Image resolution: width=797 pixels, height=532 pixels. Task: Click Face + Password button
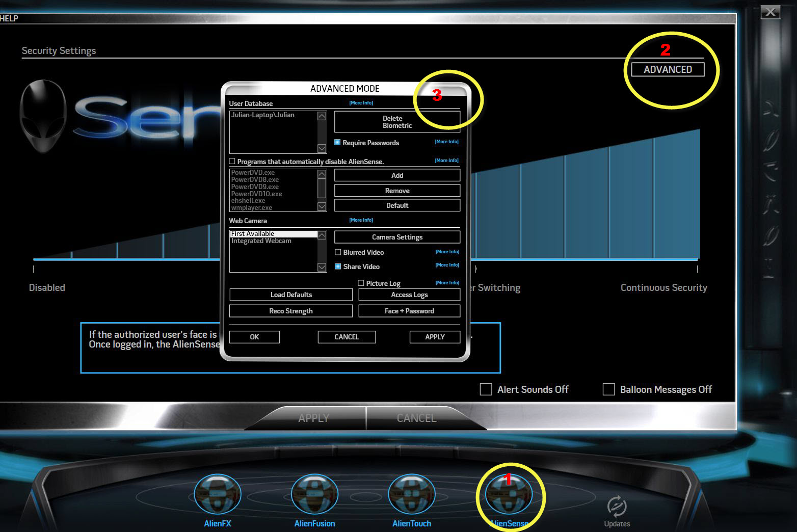(409, 311)
